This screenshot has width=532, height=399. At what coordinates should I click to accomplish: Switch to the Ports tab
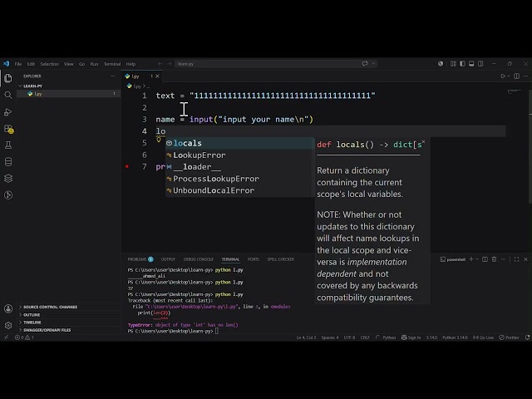click(253, 259)
